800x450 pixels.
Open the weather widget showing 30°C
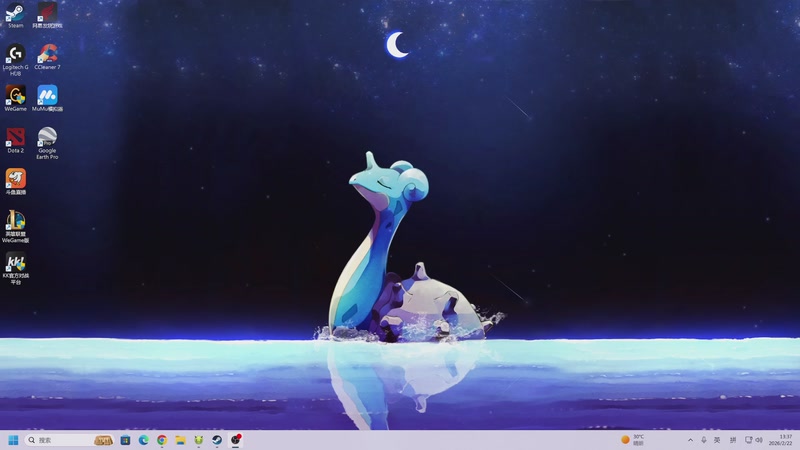633,440
